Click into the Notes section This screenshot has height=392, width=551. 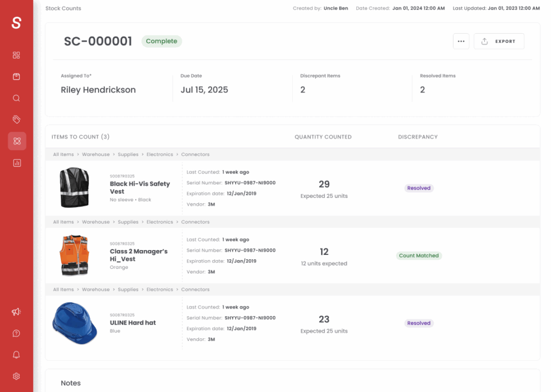coord(70,383)
